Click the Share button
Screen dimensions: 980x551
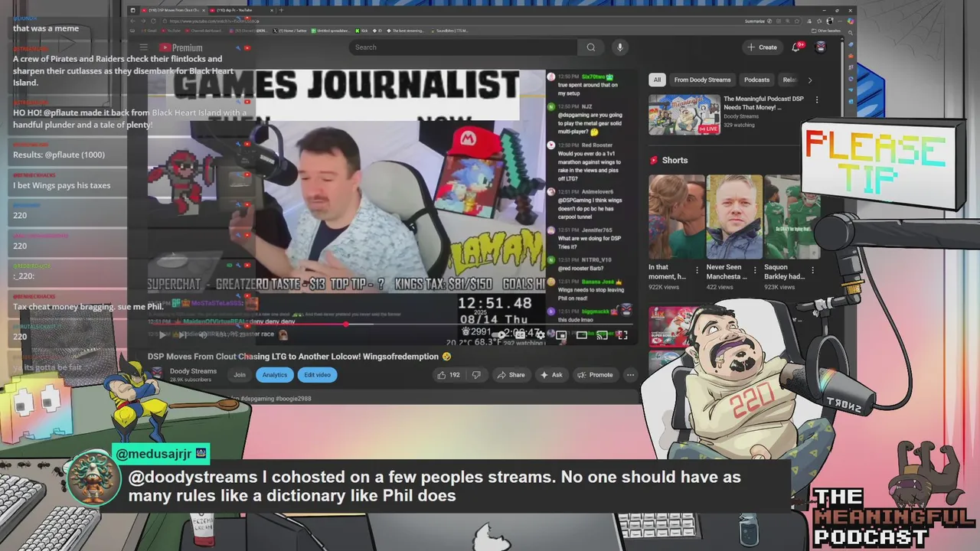tap(511, 375)
